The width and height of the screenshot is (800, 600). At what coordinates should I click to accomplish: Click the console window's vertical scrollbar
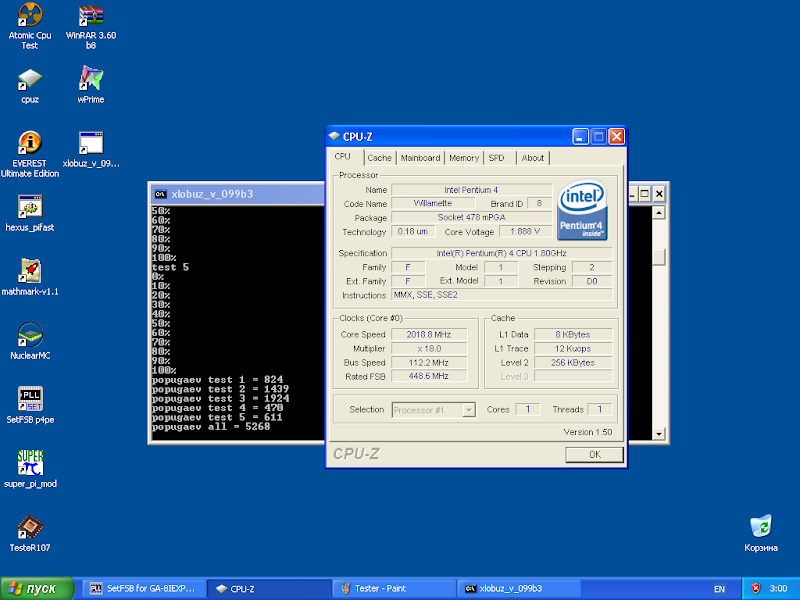click(x=658, y=320)
